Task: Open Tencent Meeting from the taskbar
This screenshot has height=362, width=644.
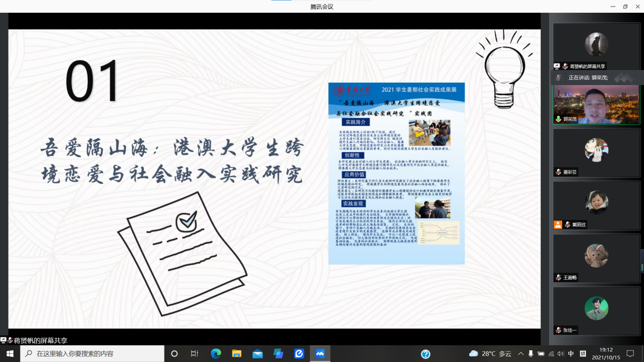Action: click(x=320, y=353)
